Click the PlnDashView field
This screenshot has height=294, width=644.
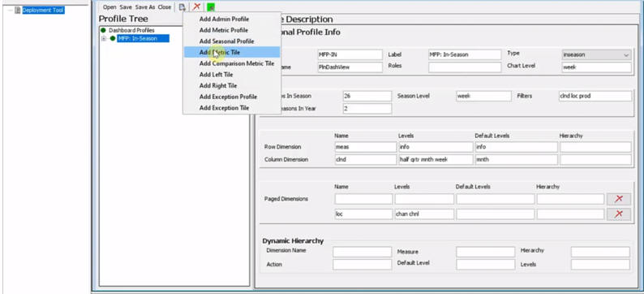(x=350, y=67)
